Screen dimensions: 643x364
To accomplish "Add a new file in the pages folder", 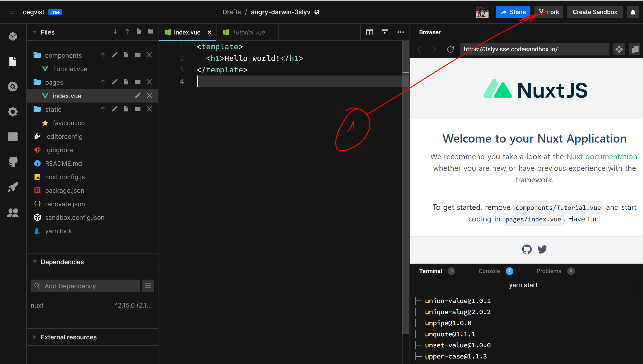I will tap(126, 82).
